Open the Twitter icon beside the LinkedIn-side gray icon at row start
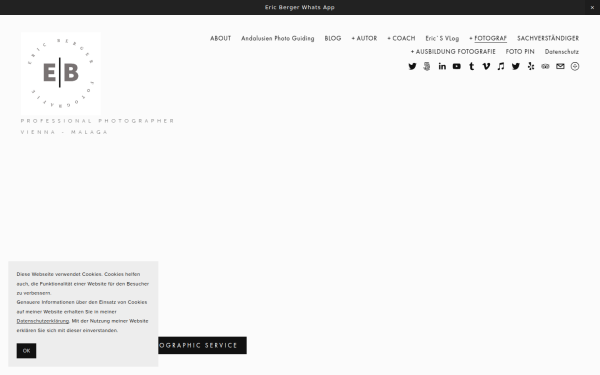This screenshot has width=600, height=375. tap(412, 66)
